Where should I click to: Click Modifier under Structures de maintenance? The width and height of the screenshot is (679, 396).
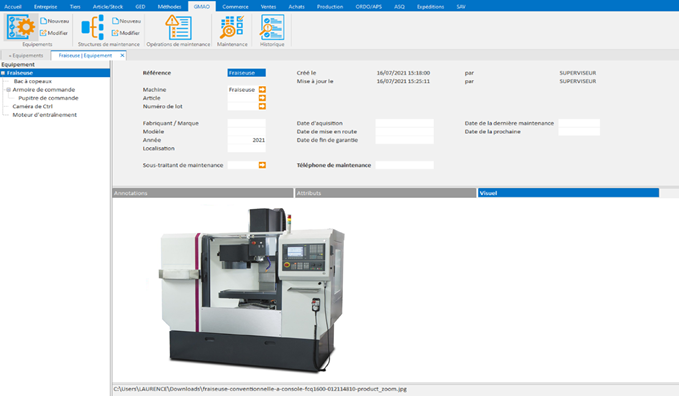(126, 33)
